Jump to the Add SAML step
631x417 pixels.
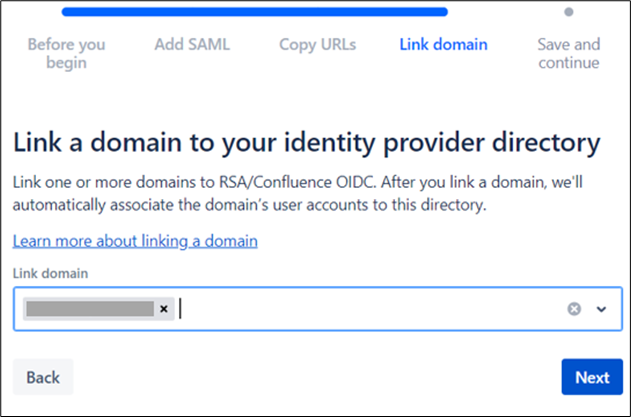click(x=193, y=45)
